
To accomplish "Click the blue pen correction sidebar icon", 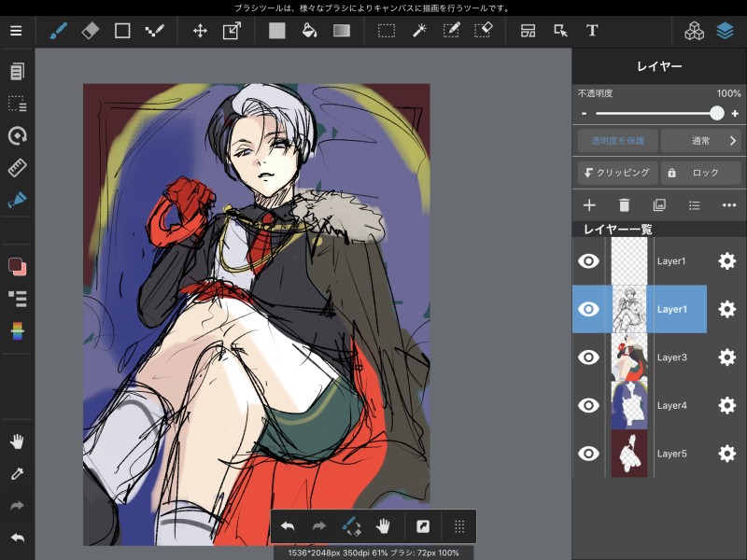I will coord(17,200).
